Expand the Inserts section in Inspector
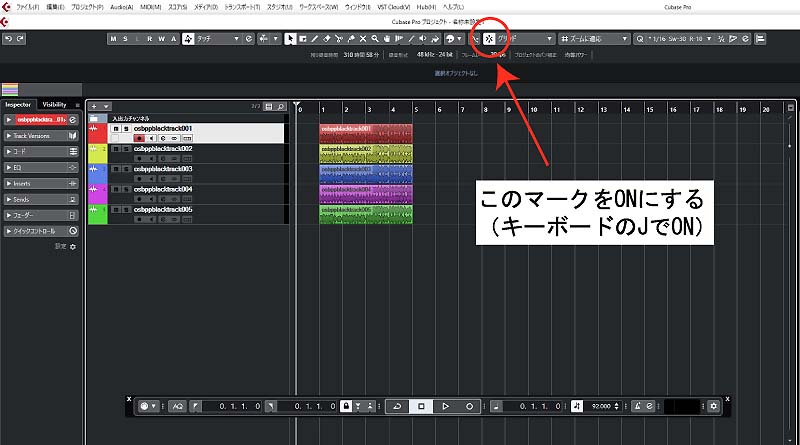Screen dimensions: 800x445 (x=40, y=183)
